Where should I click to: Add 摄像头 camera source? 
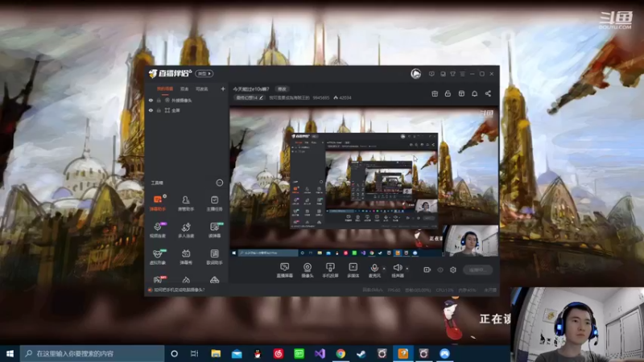click(x=308, y=270)
